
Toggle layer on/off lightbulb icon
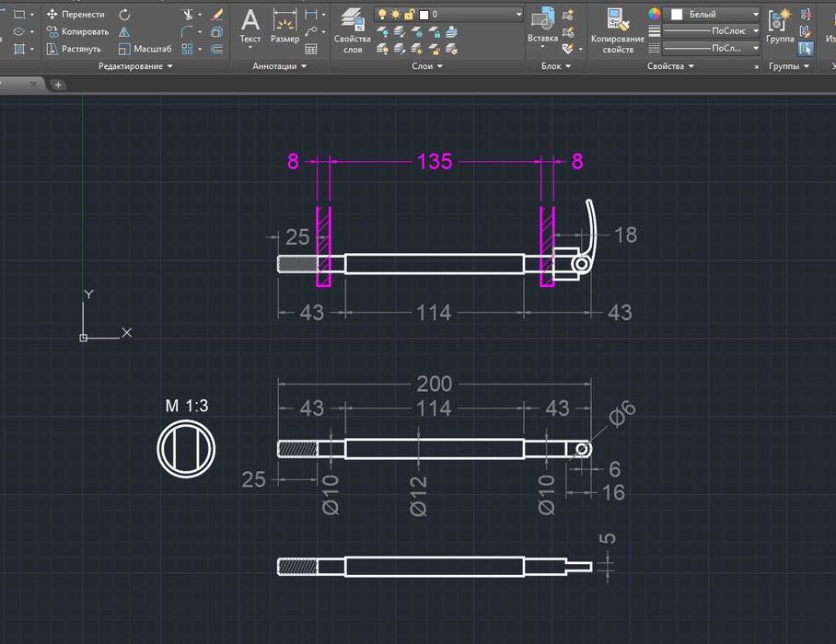382,15
